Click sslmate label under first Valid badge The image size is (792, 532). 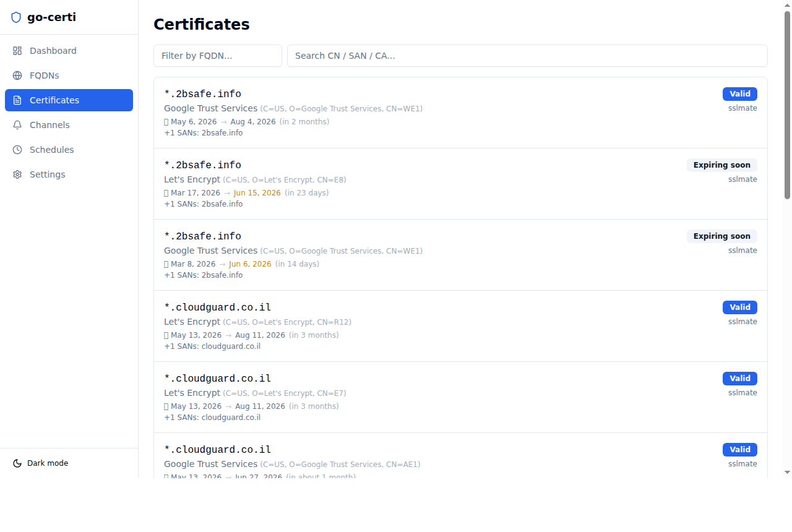[x=742, y=108]
